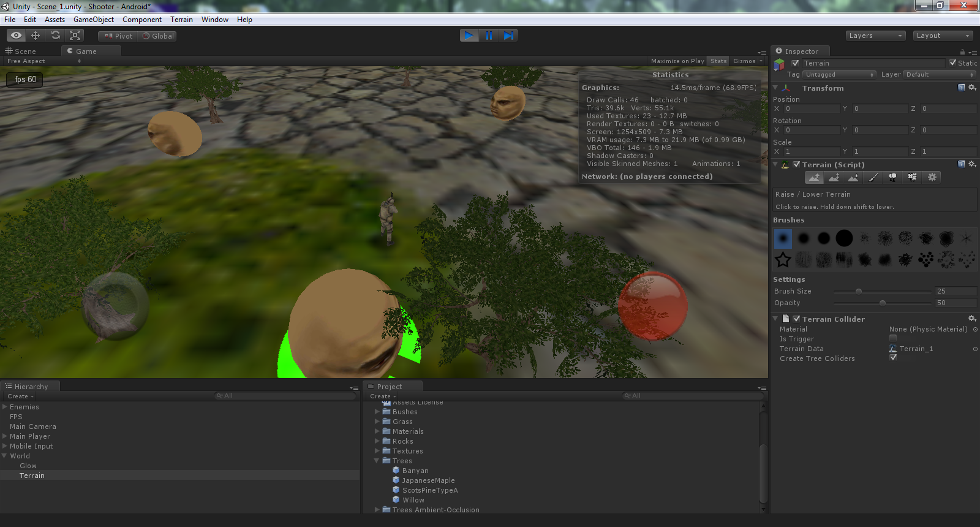The width and height of the screenshot is (980, 527).
Task: Open the Free Aspect dropdown
Action: tap(43, 61)
